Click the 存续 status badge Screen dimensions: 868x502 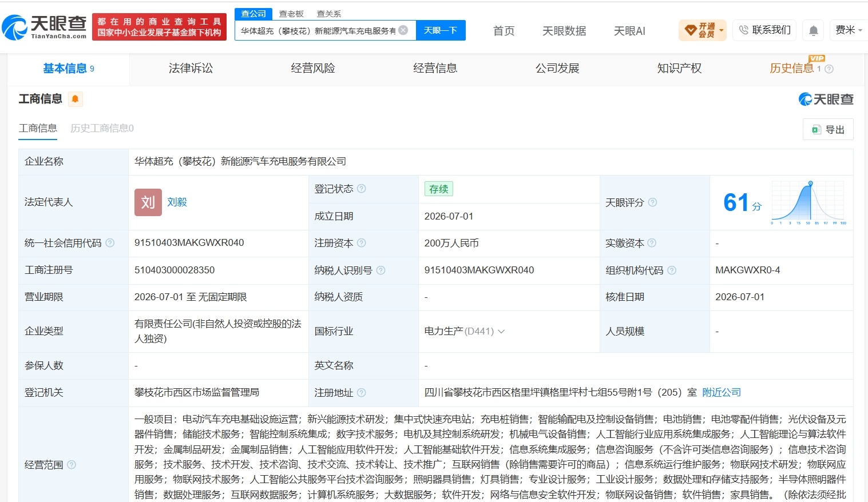(439, 189)
